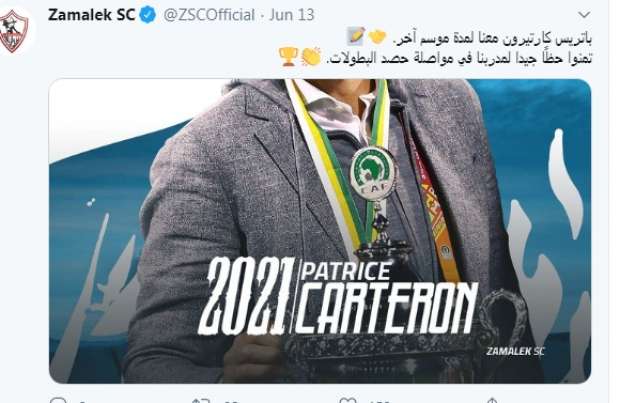Reply to the Zamalek SC tweet
This screenshot has height=403, width=620.
pyautogui.click(x=58, y=399)
